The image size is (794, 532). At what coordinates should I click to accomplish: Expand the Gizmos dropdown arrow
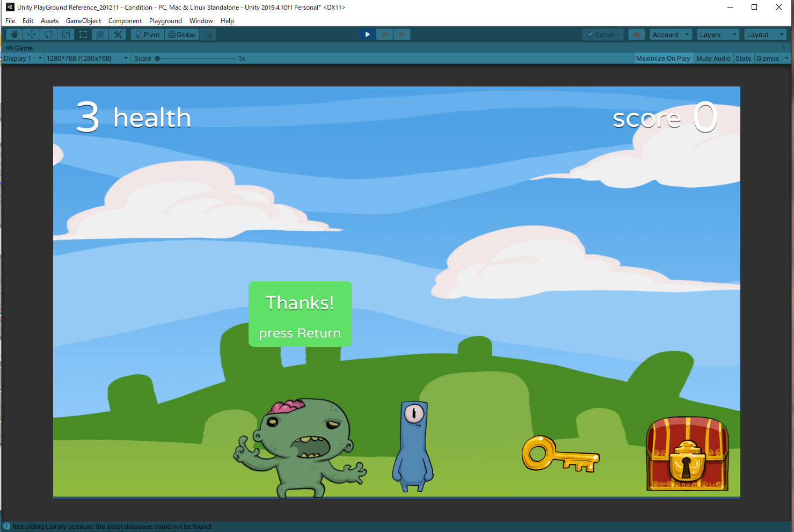786,58
